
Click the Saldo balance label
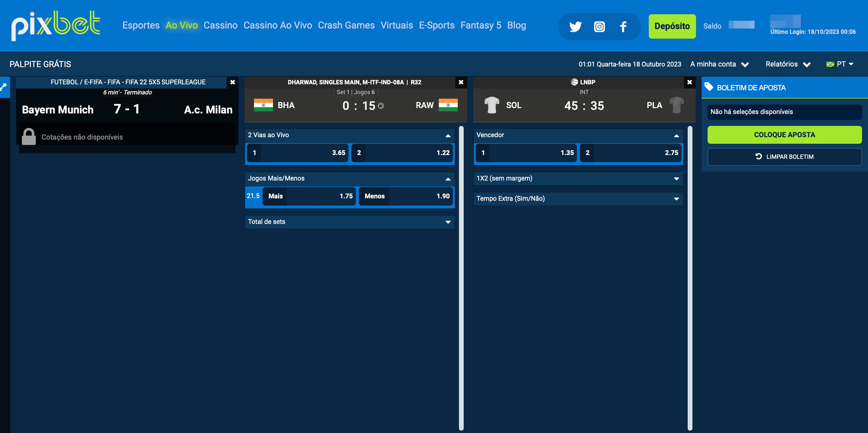pos(712,26)
